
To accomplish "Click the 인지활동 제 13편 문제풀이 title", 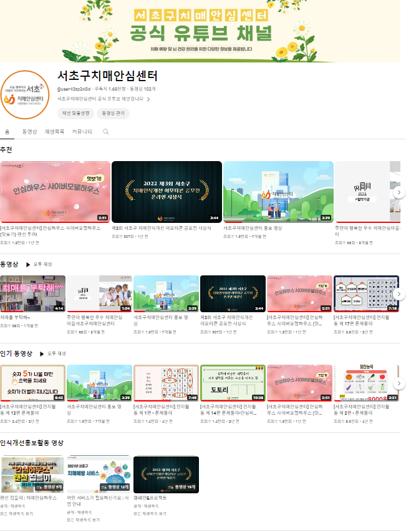I will pos(28,410).
